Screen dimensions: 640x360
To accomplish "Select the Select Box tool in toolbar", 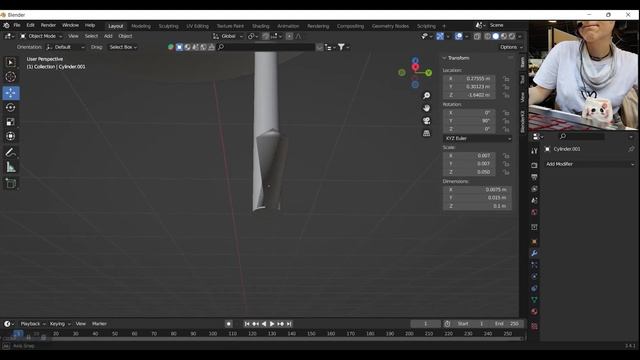I will pos(11,62).
